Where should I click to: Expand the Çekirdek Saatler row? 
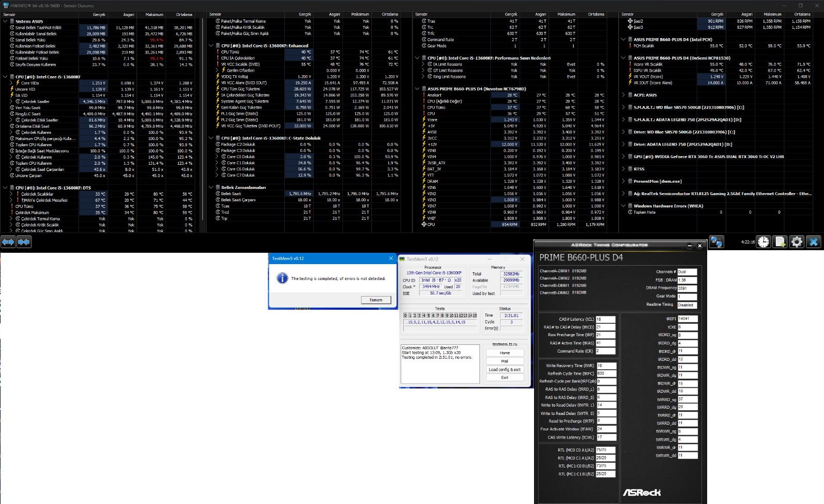click(11, 101)
